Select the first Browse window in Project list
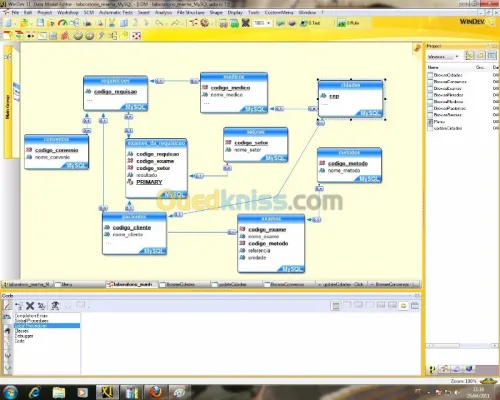 click(447, 75)
